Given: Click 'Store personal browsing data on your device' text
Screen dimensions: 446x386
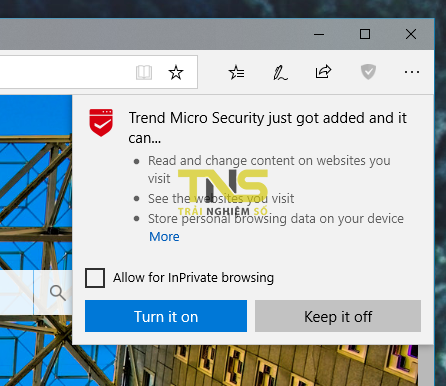Looking at the screenshot, I should pyautogui.click(x=276, y=219).
